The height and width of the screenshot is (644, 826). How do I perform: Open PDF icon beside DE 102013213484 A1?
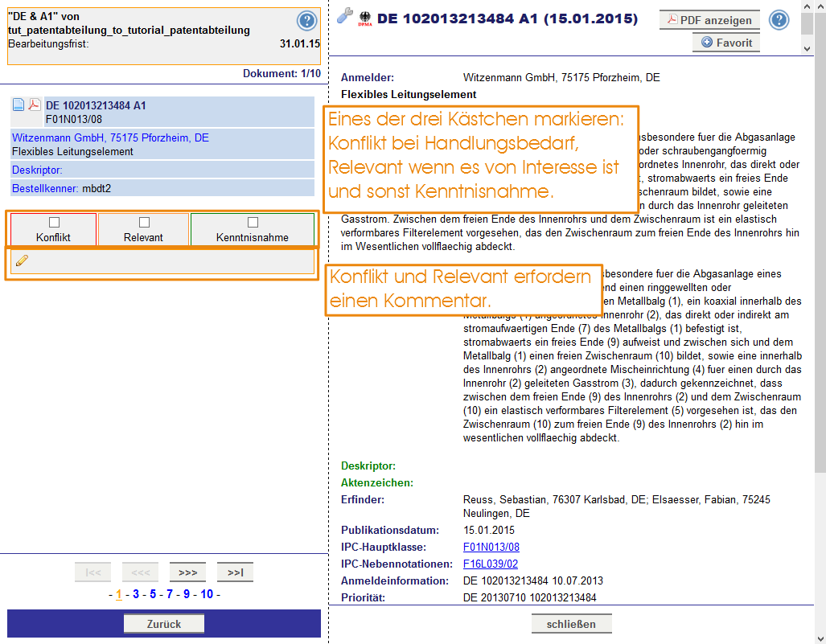(x=35, y=105)
